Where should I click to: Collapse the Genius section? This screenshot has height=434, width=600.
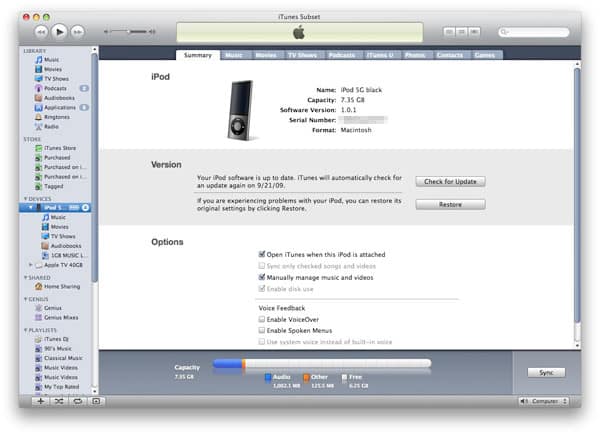[x=26, y=299]
